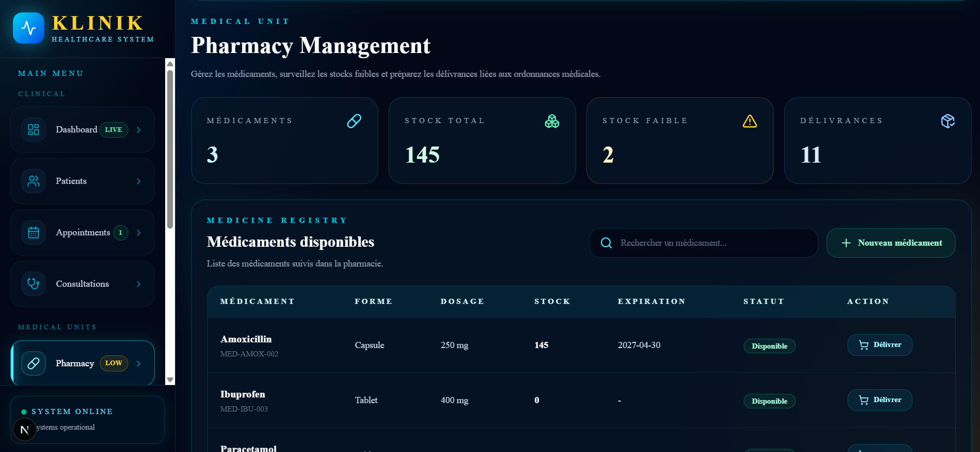980x452 pixels.
Task: Click the Klinik heartbeat logo icon
Action: 29,28
